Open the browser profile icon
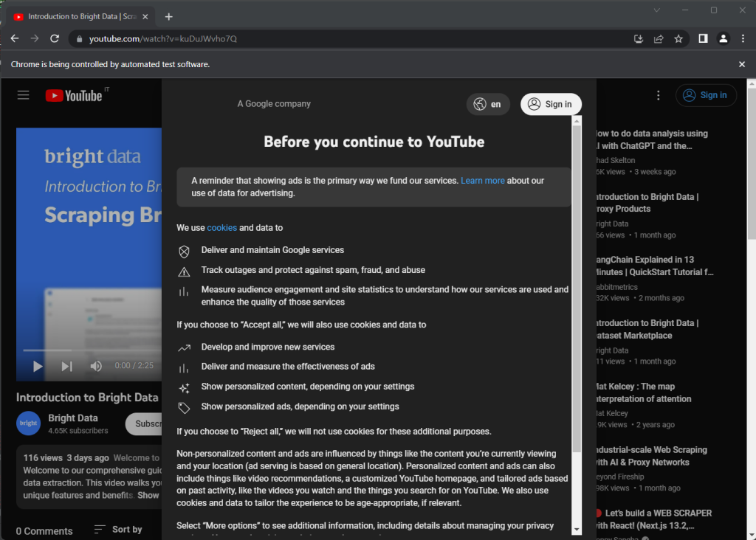756x540 pixels. coord(724,38)
